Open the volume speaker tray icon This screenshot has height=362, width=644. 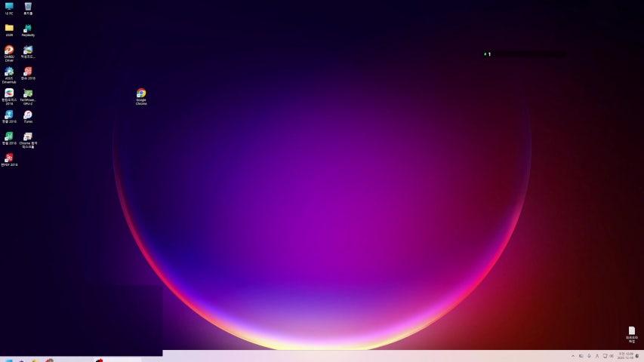[x=612, y=356]
